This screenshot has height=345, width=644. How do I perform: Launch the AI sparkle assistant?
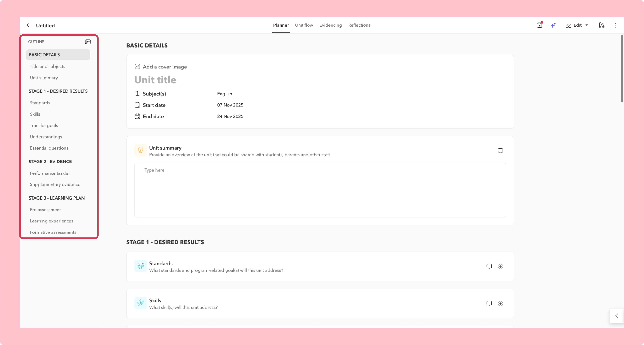click(x=553, y=25)
